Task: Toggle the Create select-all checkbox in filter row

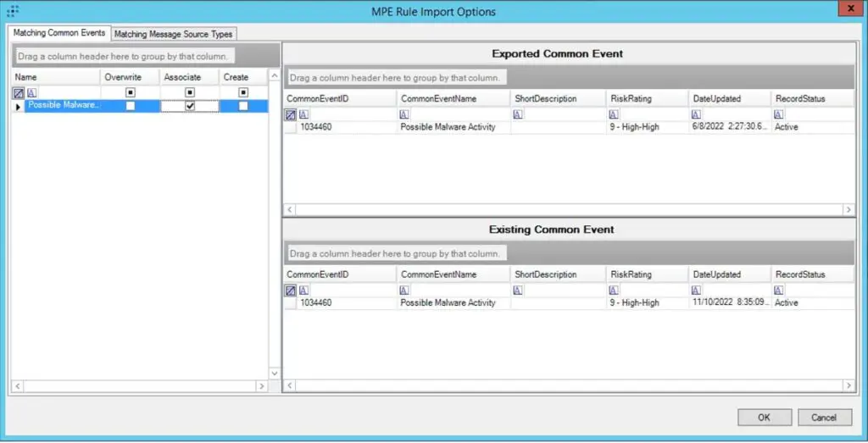Action: tap(243, 92)
